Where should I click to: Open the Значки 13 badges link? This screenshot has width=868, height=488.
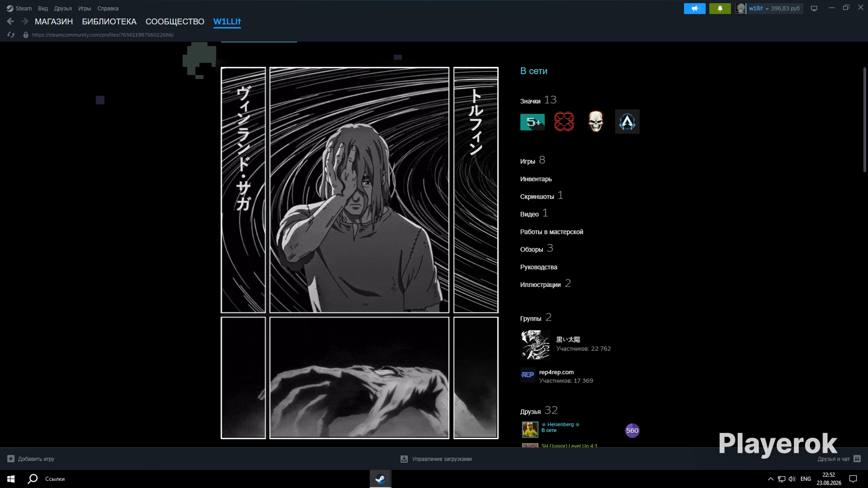538,100
